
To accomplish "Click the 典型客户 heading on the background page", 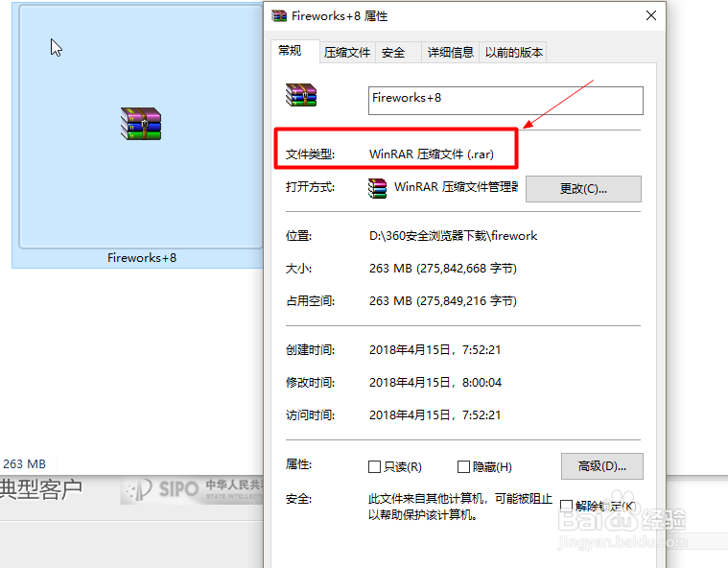I will [41, 489].
